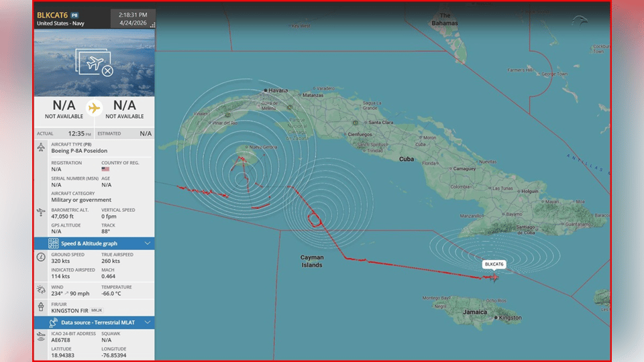Click the FIR/UIR control tower icon

[41, 306]
